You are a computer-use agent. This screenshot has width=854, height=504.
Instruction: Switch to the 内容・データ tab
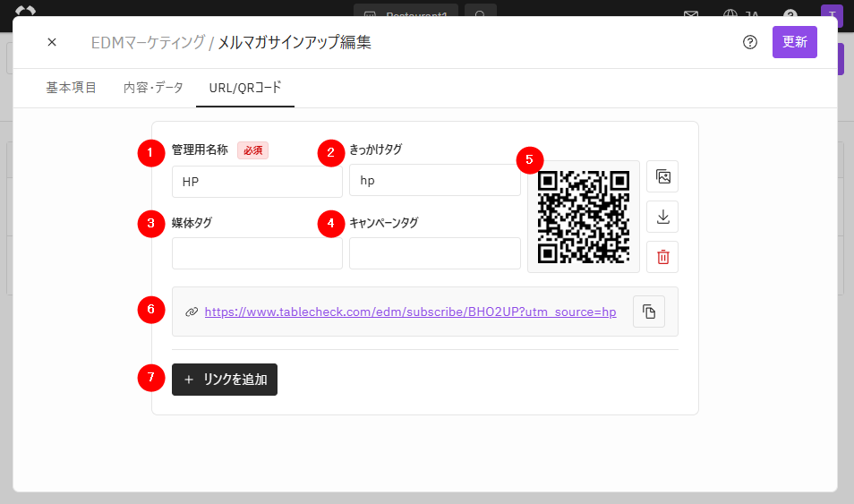pyautogui.click(x=153, y=88)
